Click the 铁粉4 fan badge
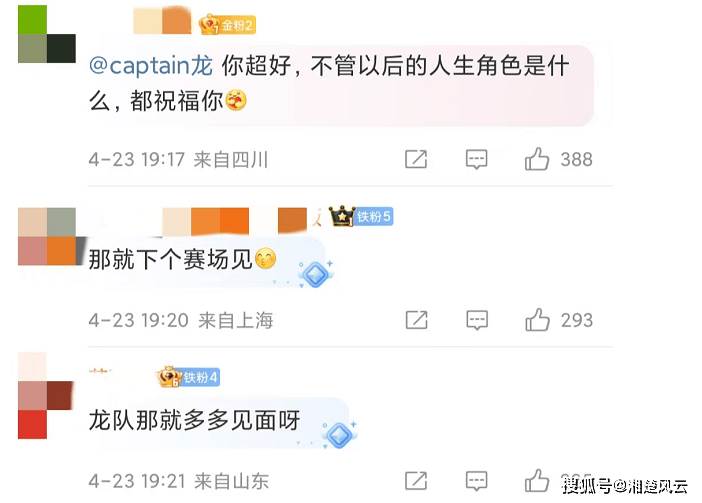This screenshot has height=503, width=702. (188, 377)
